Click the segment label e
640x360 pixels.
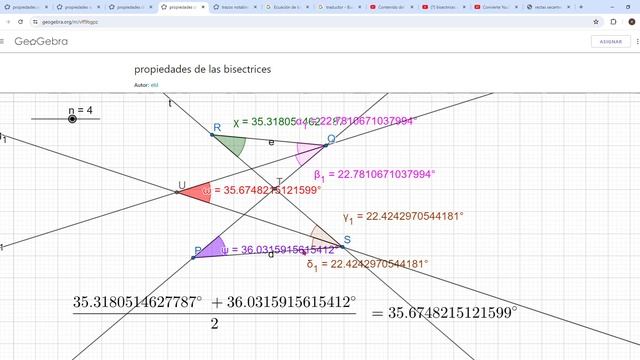click(271, 142)
